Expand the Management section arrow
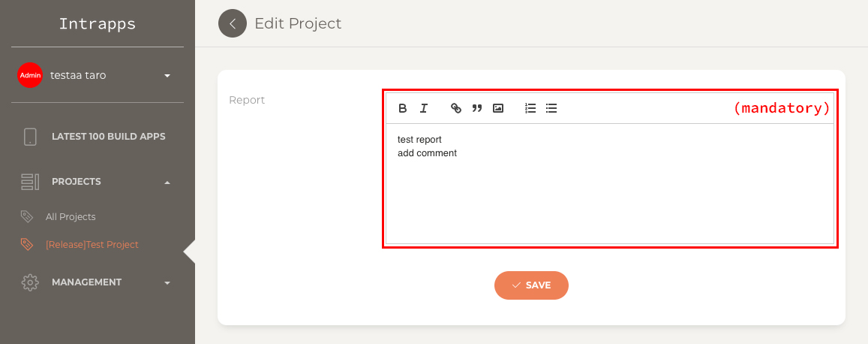 click(x=167, y=283)
